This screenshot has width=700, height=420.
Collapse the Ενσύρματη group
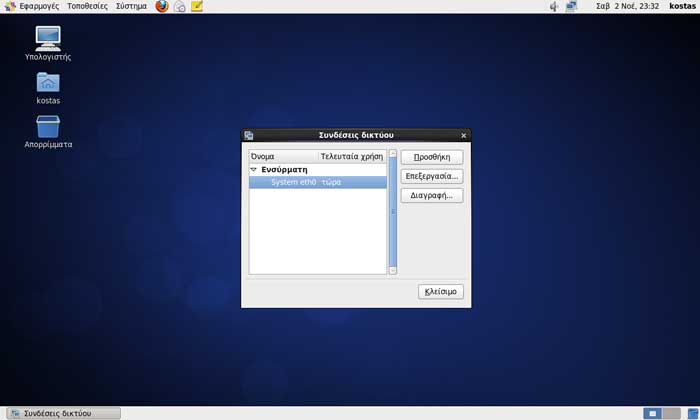(254, 170)
